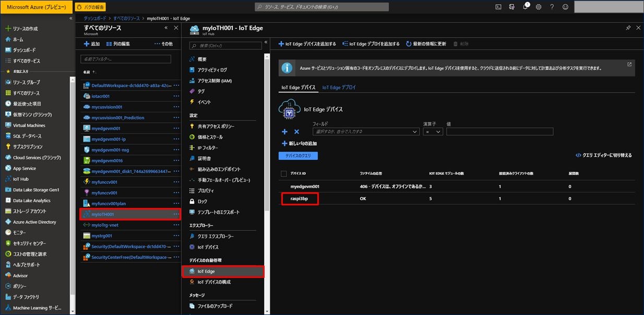The height and width of the screenshot is (315, 644).
Task: Click 列の編集 in resources list toolbar
Action: pyautogui.click(x=118, y=44)
